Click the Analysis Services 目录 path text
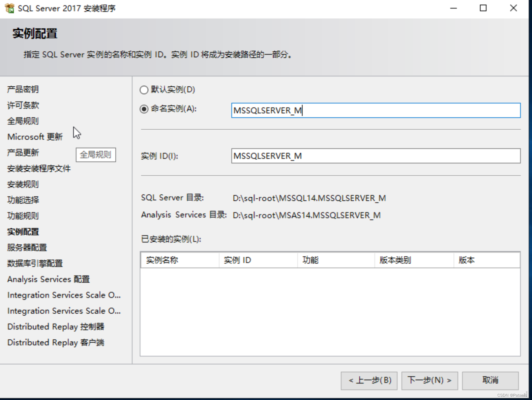 click(307, 215)
